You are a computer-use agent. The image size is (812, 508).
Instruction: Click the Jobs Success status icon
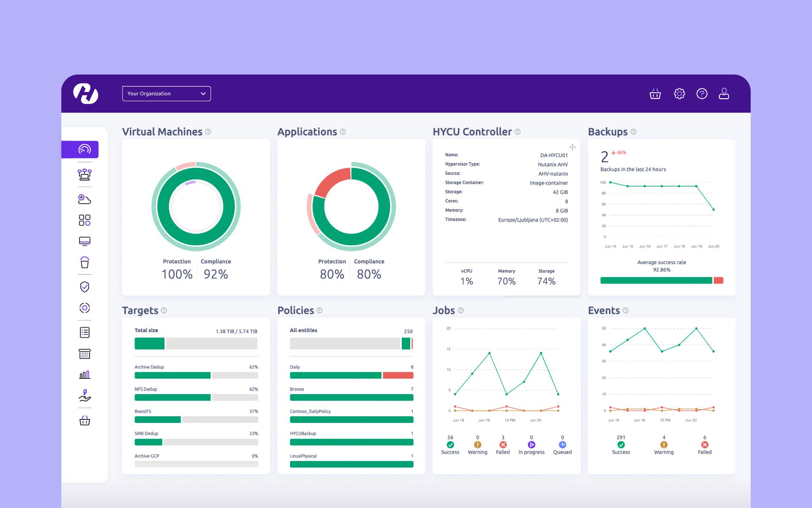click(x=450, y=444)
